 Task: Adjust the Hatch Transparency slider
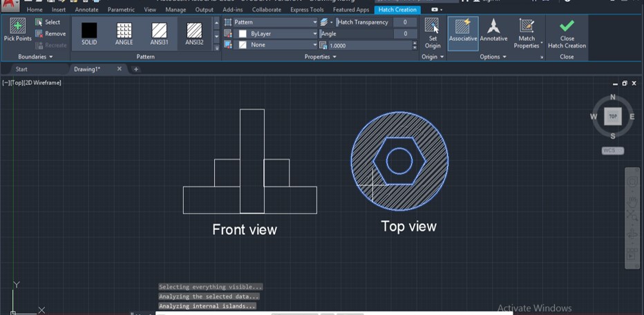[x=364, y=22]
